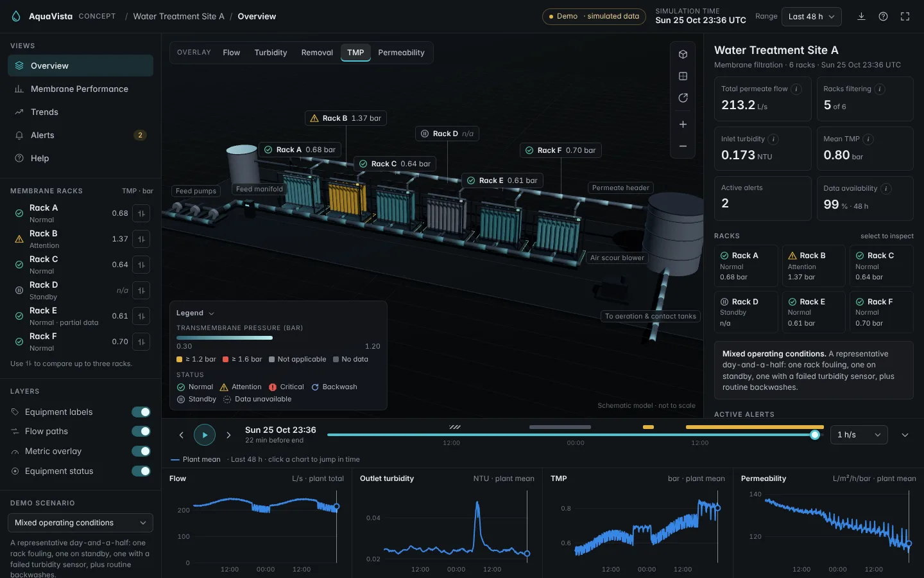924x578 pixels.
Task: Select the Turbidity overlay tab
Action: 271,53
